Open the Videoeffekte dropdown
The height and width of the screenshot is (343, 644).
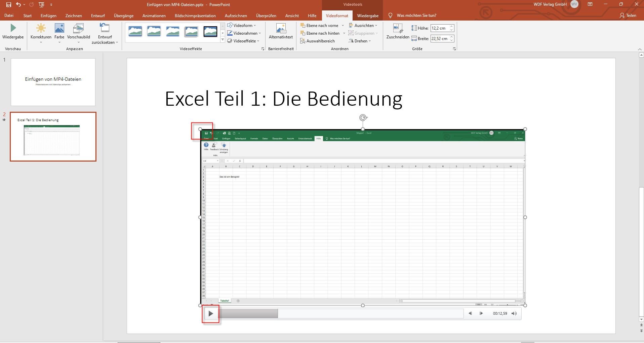point(243,41)
